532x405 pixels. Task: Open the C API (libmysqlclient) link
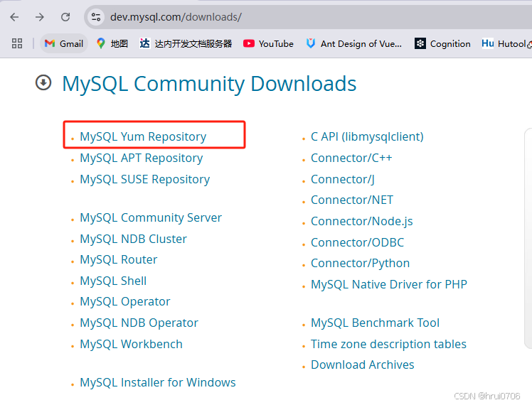coord(367,136)
